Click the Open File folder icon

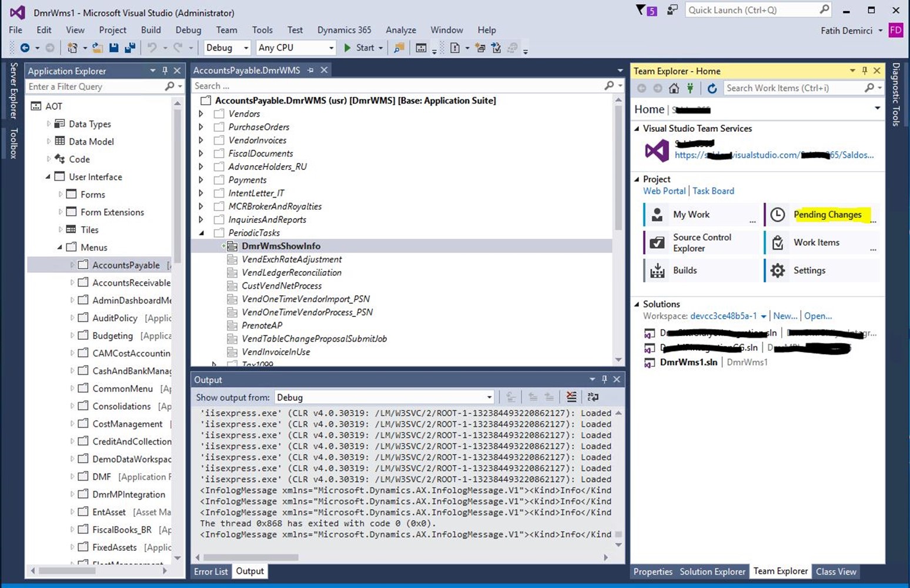point(98,48)
